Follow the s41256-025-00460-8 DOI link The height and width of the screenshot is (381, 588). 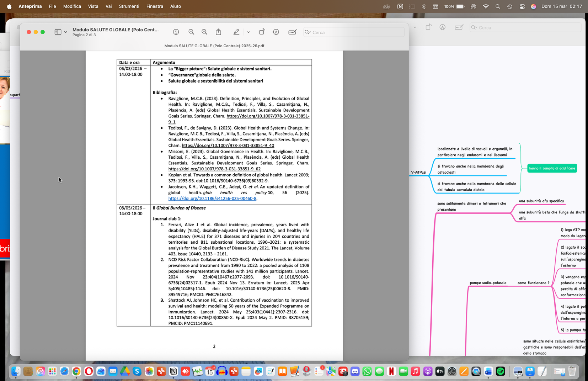(212, 199)
